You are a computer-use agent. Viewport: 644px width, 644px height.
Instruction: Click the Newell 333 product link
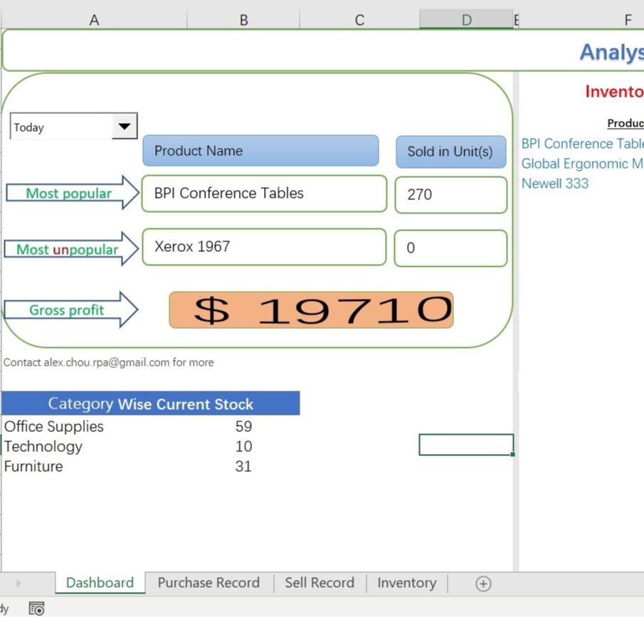click(x=555, y=184)
